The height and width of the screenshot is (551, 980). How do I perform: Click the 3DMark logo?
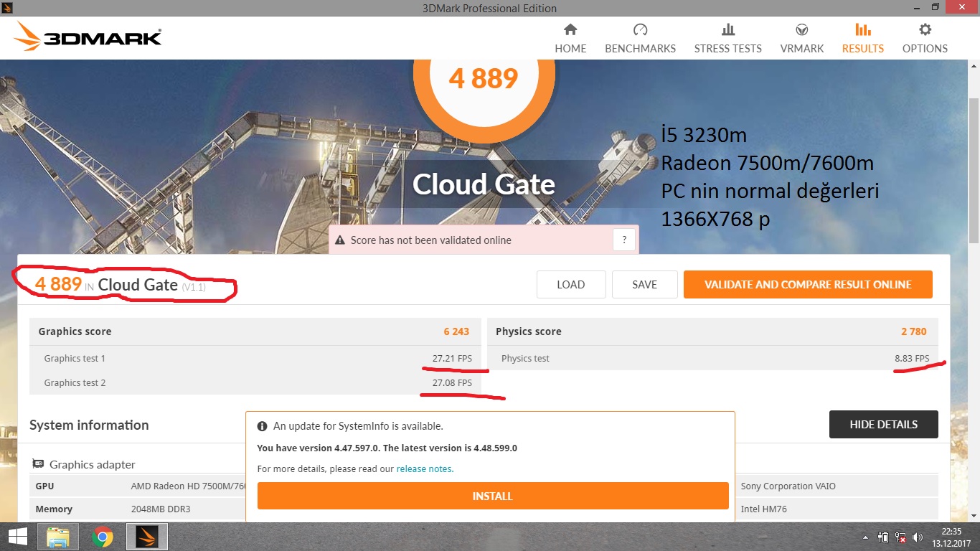pos(88,37)
